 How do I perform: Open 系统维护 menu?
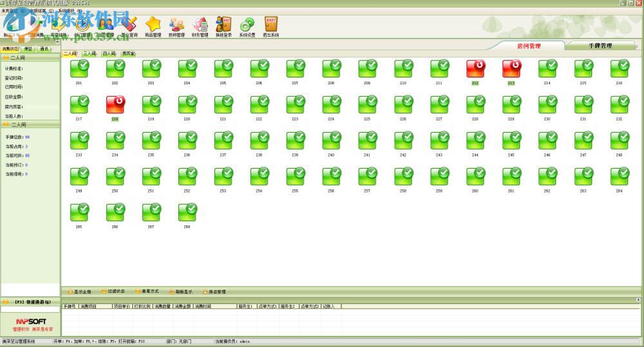coord(70,11)
